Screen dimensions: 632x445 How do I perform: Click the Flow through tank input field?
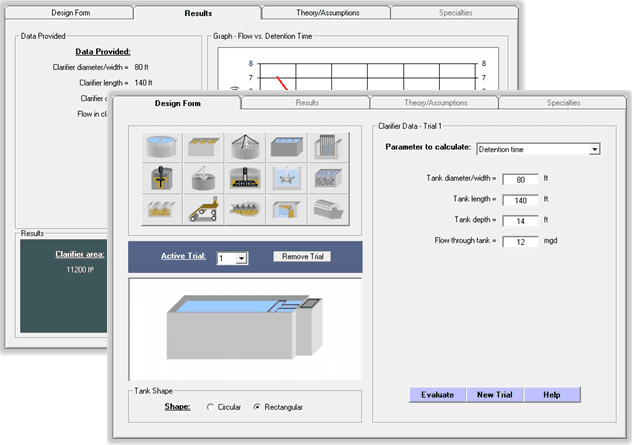520,242
